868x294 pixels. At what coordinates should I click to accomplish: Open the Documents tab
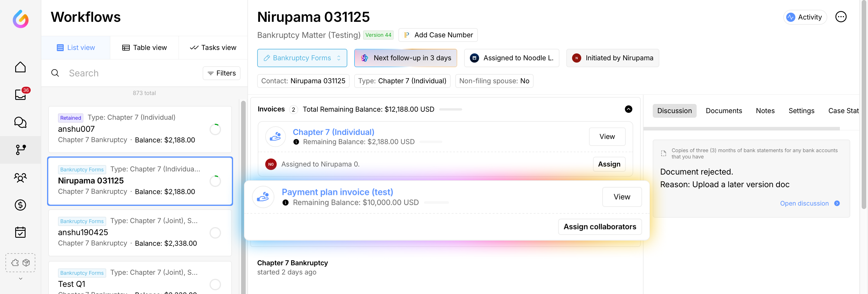(723, 111)
